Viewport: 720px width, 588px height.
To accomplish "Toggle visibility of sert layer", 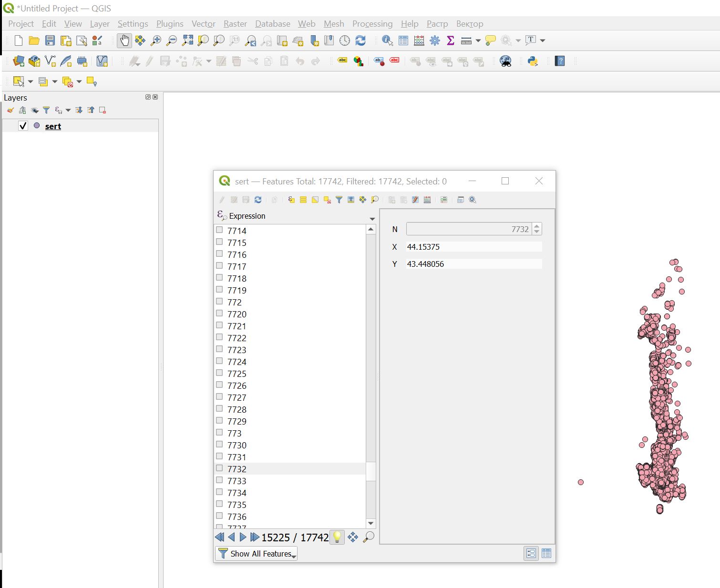I will [23, 126].
